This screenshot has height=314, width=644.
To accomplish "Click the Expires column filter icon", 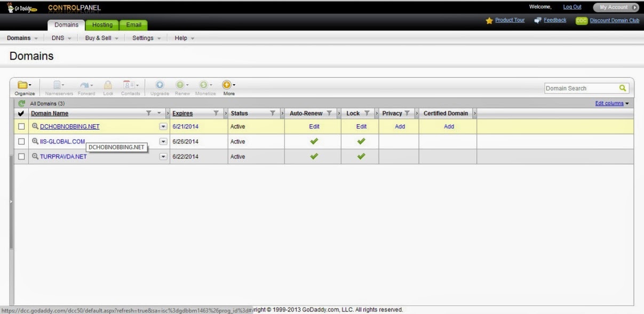I will coord(216,113).
